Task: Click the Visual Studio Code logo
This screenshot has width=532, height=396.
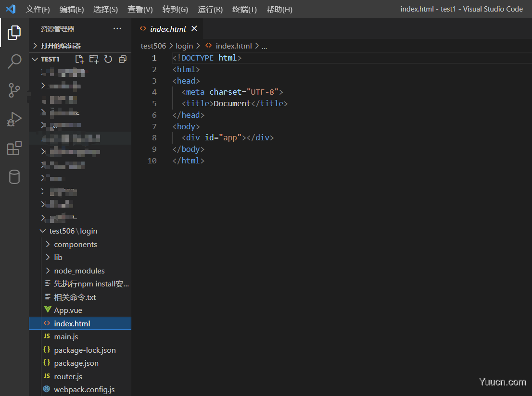Action: [11, 9]
